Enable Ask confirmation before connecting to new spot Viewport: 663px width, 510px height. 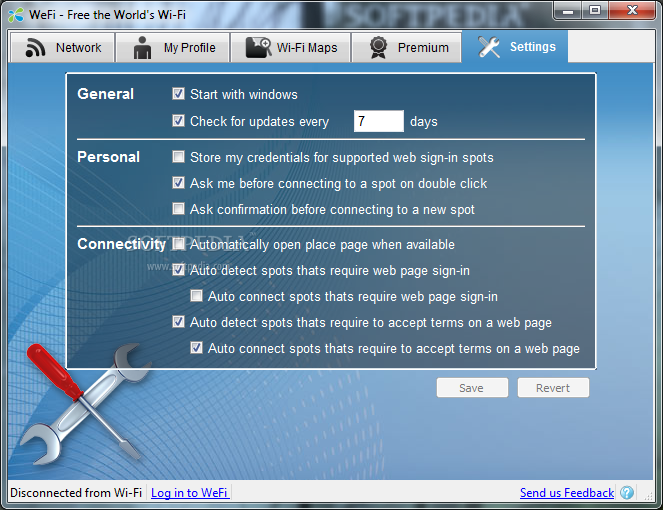(178, 208)
